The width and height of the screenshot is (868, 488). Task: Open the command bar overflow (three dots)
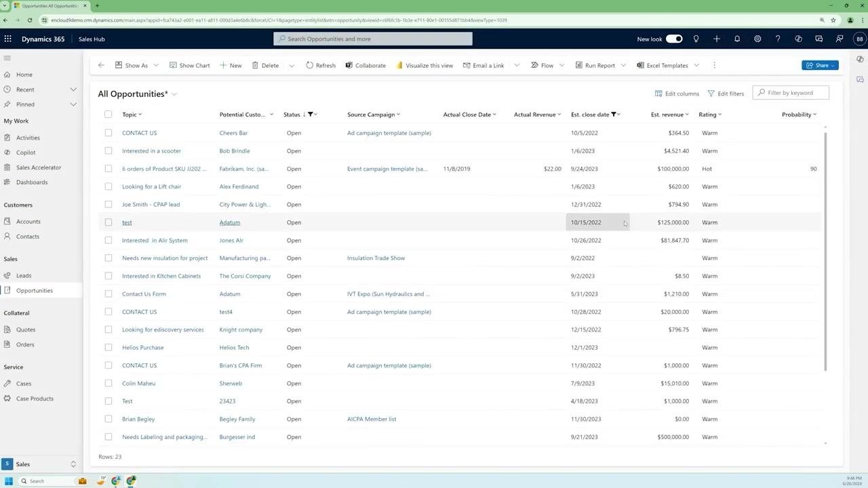click(714, 65)
